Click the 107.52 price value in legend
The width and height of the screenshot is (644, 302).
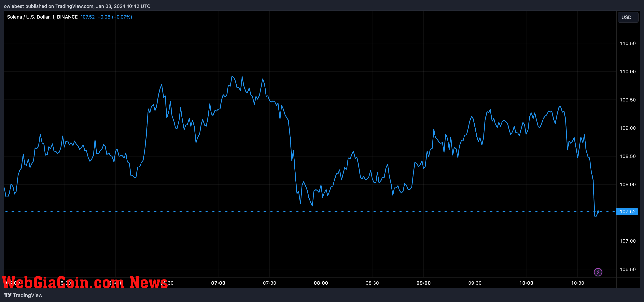pos(88,17)
